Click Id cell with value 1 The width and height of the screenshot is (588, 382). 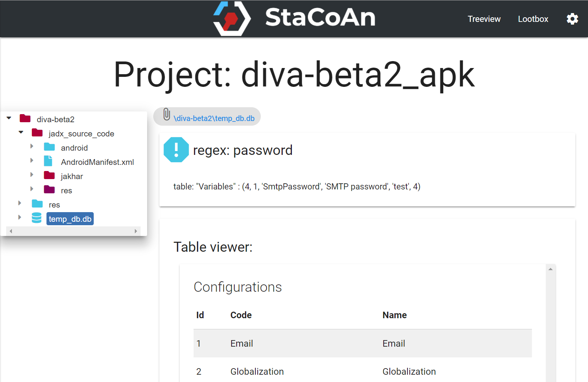[x=199, y=344]
